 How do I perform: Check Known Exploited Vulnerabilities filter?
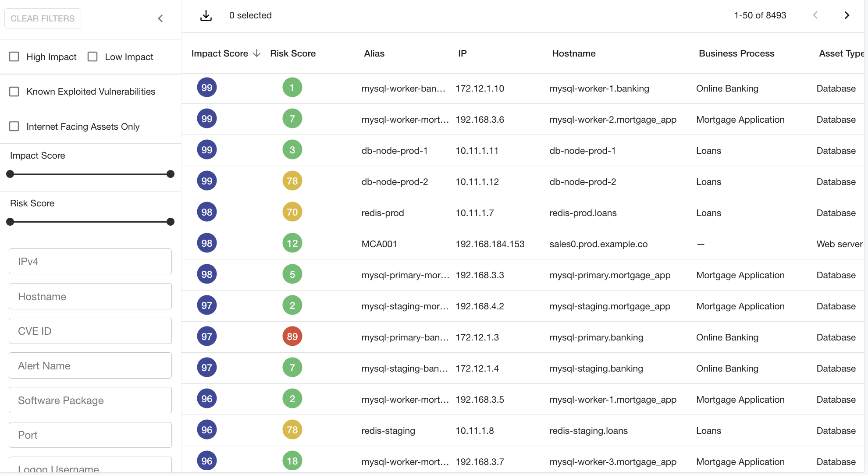14,92
